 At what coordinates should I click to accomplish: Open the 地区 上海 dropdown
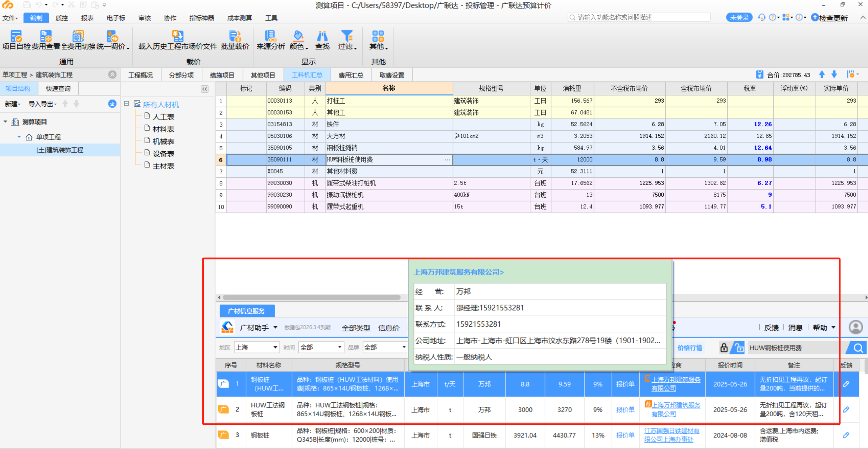pos(275,347)
